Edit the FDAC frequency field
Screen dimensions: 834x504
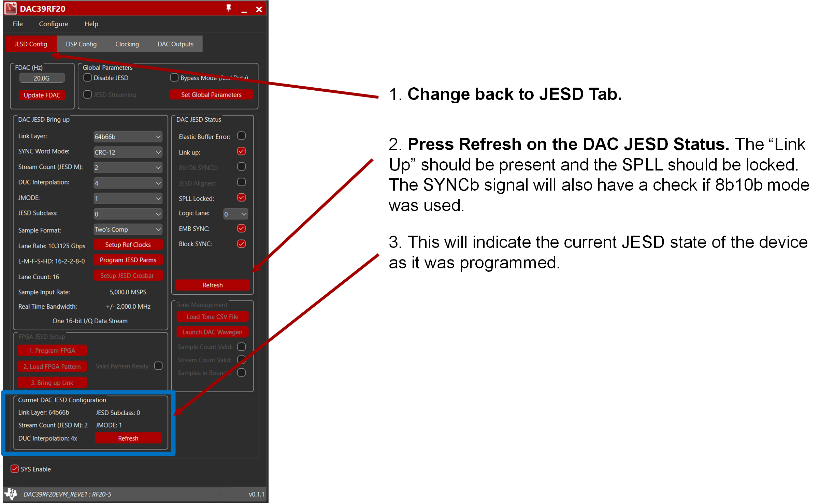pos(42,78)
